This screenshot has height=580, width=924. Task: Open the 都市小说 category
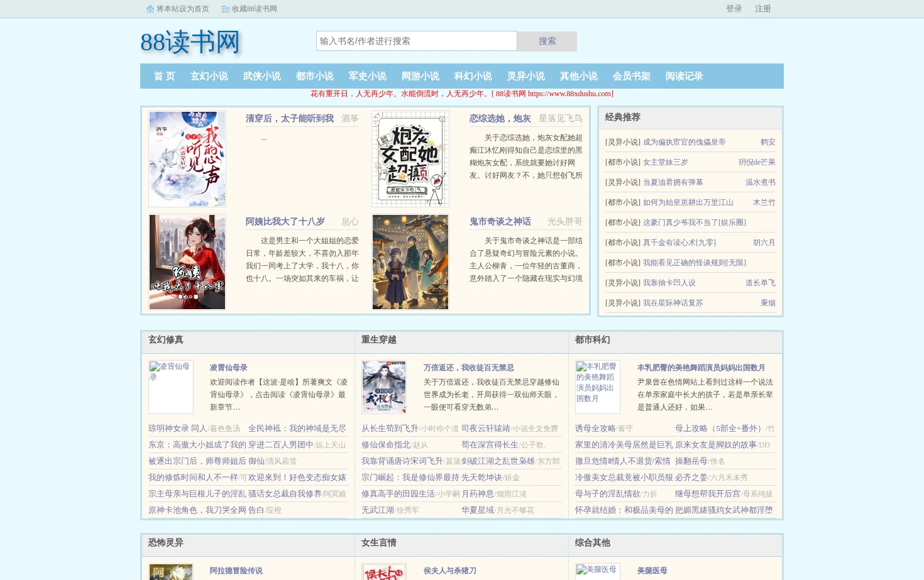[315, 76]
